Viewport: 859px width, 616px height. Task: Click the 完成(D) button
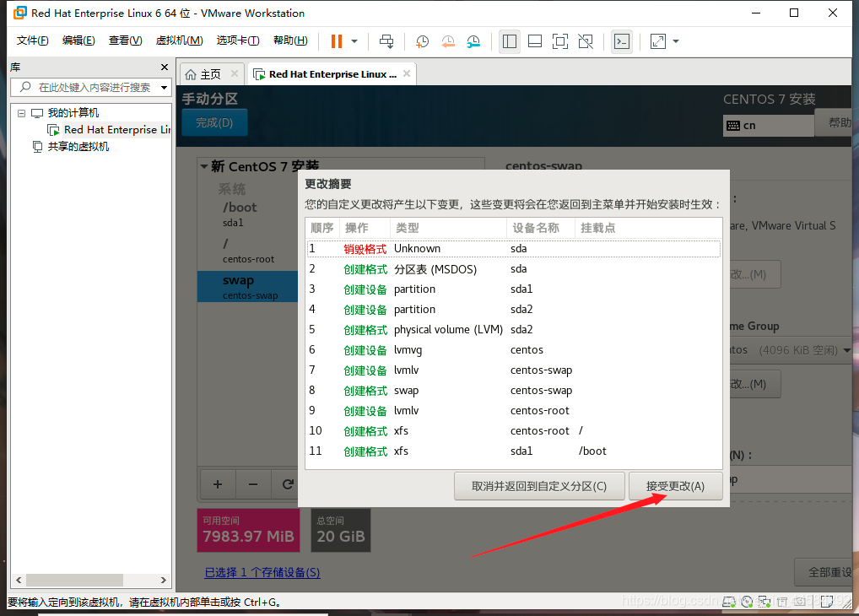coord(214,122)
